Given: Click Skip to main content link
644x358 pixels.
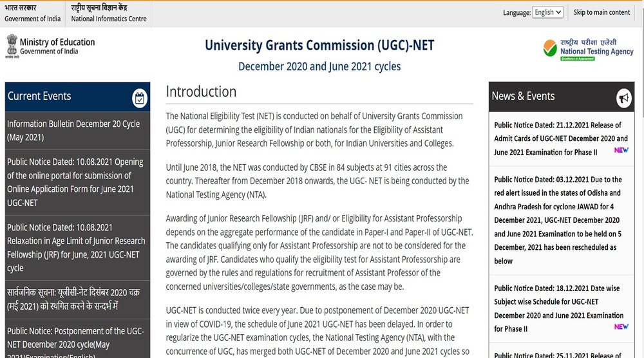Looking at the screenshot, I should click(x=601, y=12).
